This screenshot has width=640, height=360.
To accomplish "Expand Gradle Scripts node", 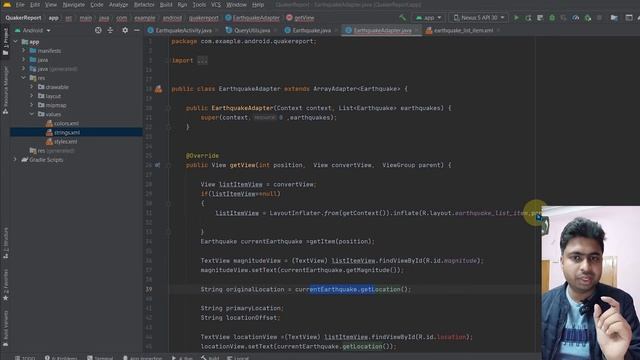I will pyautogui.click(x=16, y=160).
